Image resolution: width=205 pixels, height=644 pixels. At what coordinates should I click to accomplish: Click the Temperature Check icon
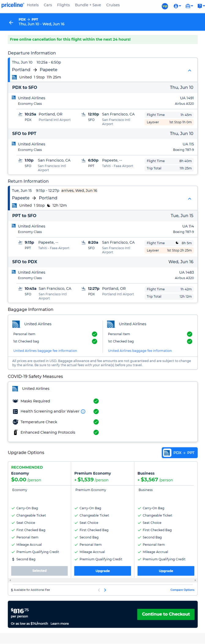coord(15,422)
